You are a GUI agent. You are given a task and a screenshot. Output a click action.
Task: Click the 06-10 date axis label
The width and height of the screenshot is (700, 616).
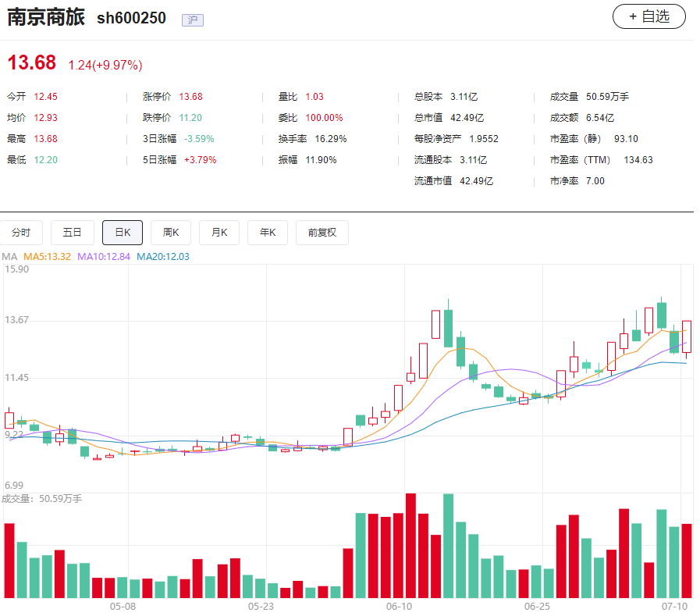[x=399, y=606]
